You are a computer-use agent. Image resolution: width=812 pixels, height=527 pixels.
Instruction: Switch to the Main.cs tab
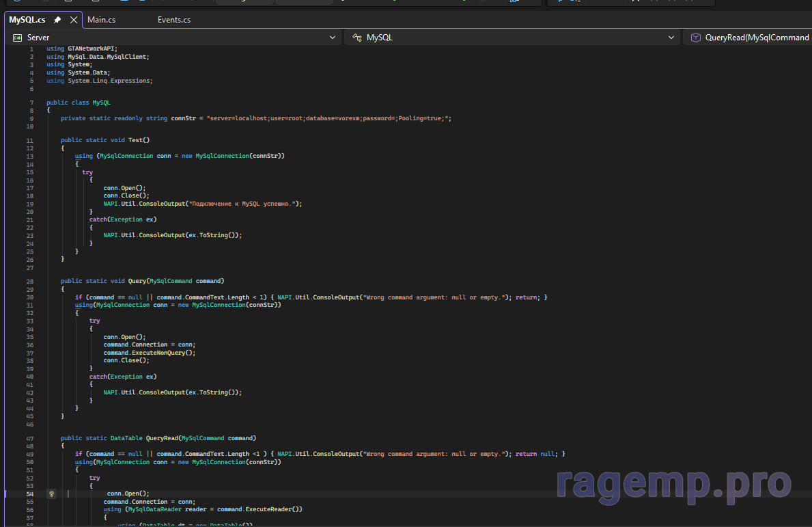click(x=102, y=20)
